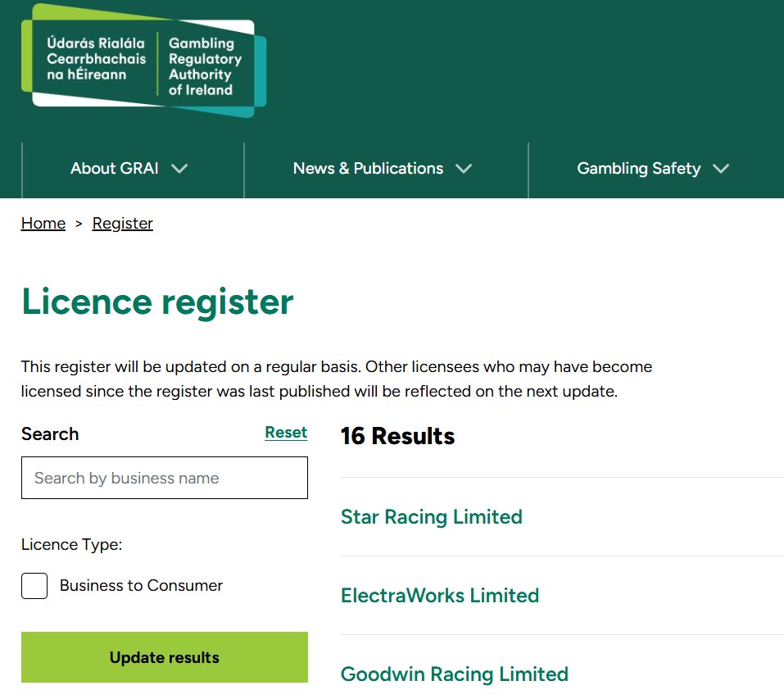Click the 16 Results count

(398, 436)
